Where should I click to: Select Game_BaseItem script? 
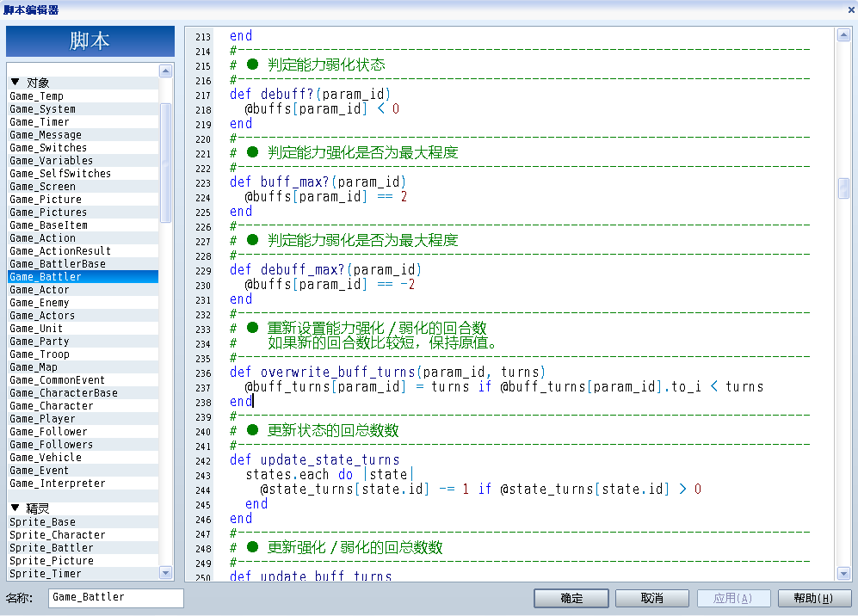tap(83, 225)
